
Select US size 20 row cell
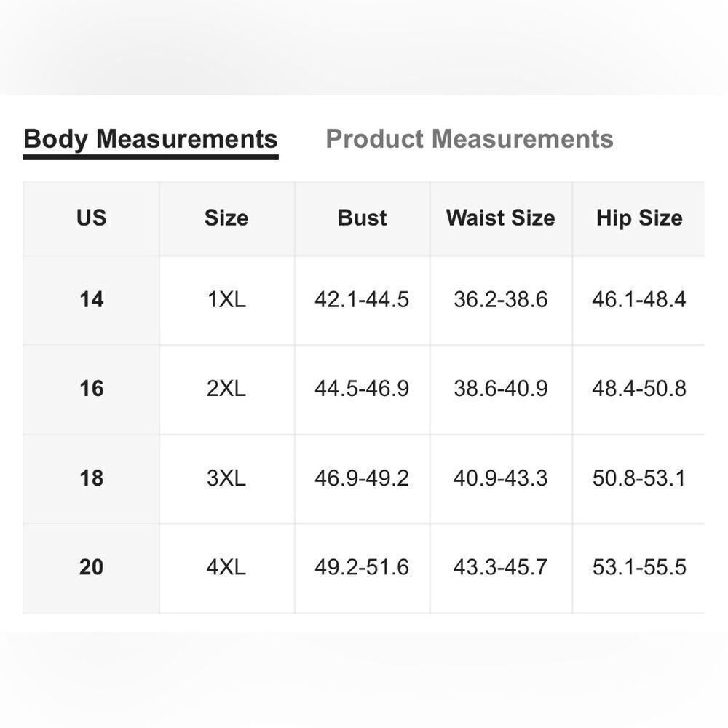pyautogui.click(x=91, y=567)
